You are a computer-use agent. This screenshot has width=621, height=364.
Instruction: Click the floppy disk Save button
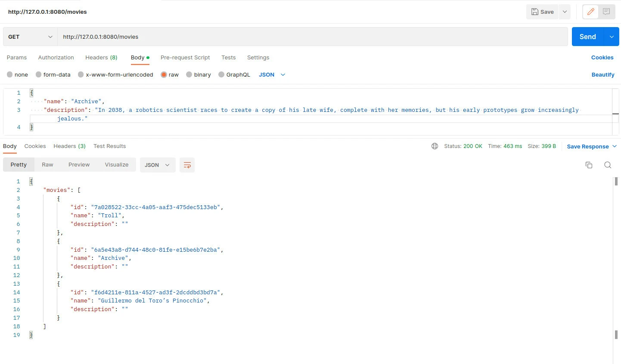tap(542, 12)
